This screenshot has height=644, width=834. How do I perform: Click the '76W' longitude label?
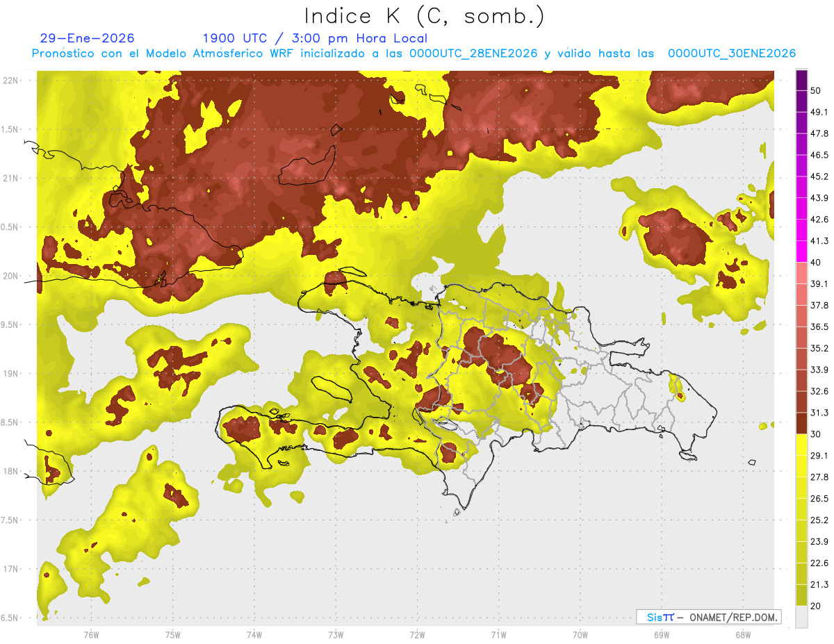(91, 634)
